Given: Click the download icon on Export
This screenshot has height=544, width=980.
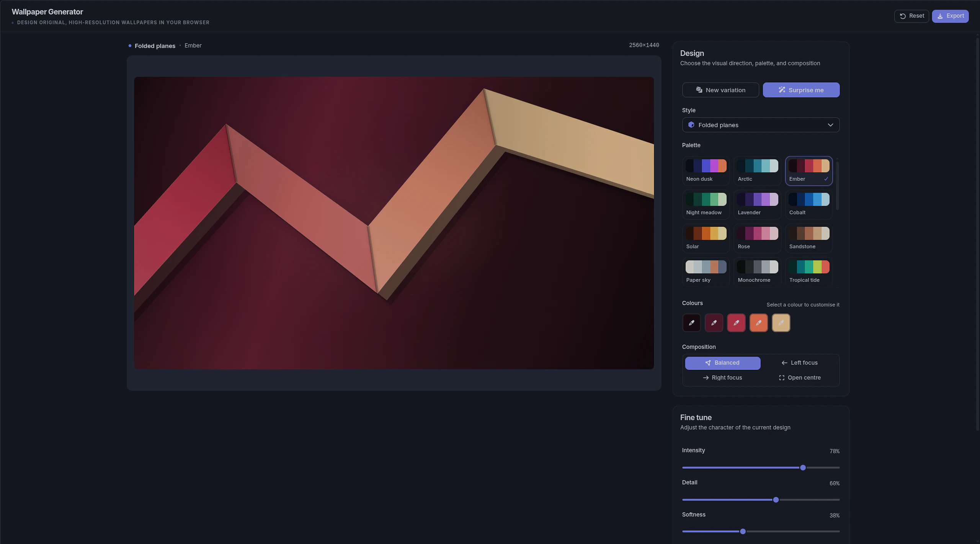Looking at the screenshot, I should [x=940, y=16].
